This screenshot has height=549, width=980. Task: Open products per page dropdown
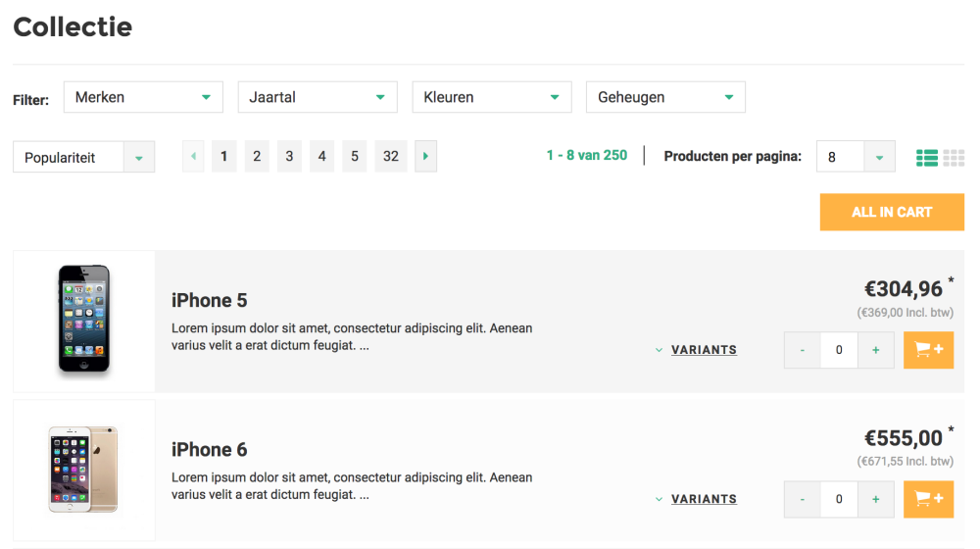pos(856,156)
